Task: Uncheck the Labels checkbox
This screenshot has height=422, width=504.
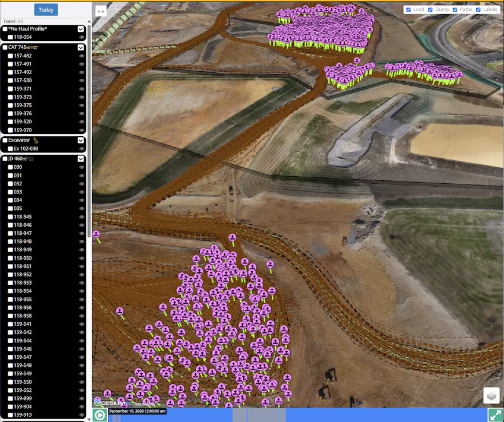Action: click(x=478, y=10)
